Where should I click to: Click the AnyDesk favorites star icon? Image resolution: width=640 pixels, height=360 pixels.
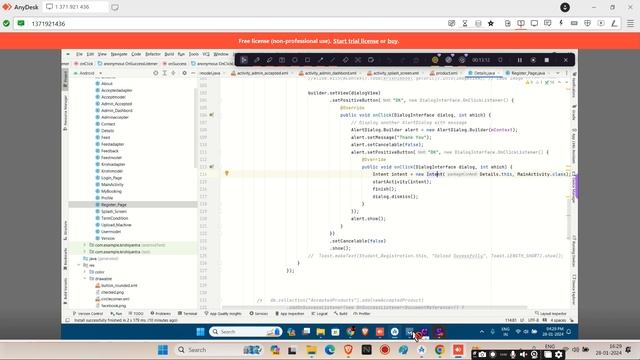[x=491, y=24]
